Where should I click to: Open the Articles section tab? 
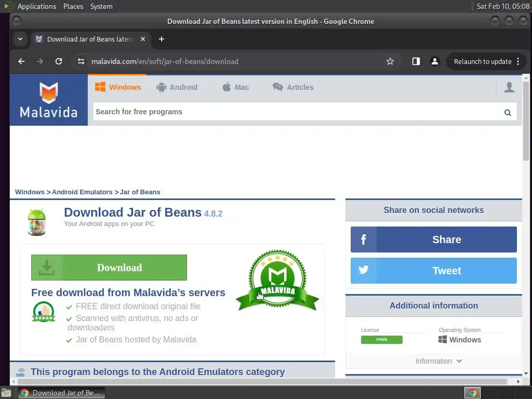[293, 87]
